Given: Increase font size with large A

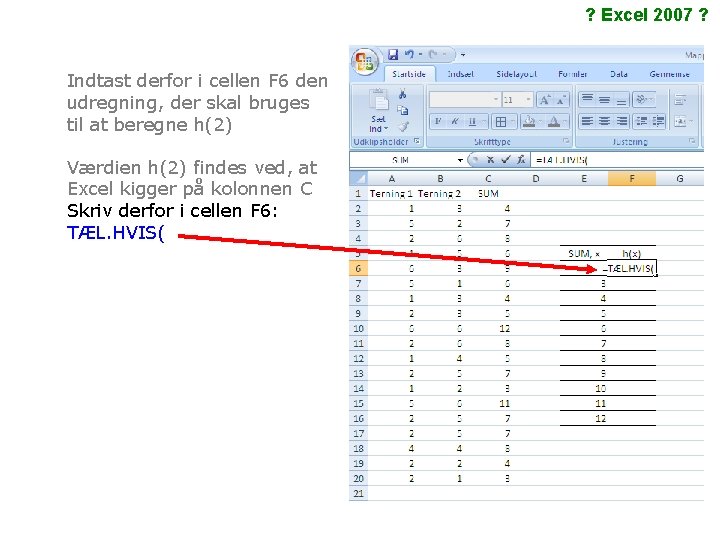Looking at the screenshot, I should (545, 100).
